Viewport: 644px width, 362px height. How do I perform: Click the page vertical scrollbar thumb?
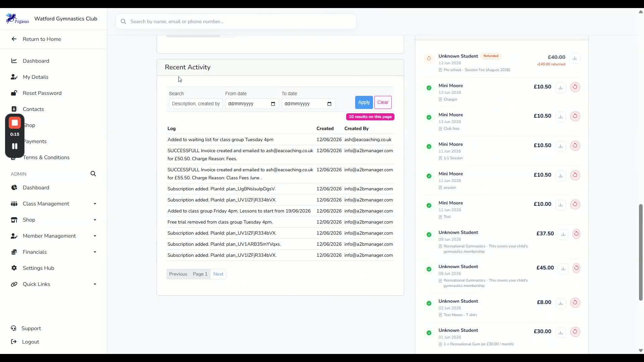641,252
